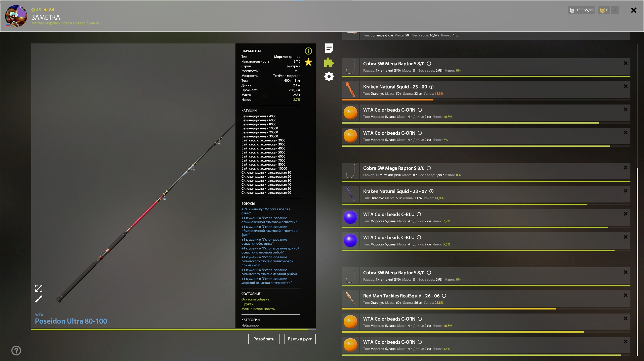Click the silver coins balance 13 565,59
Viewport: 644px width, 361px height.
click(582, 10)
